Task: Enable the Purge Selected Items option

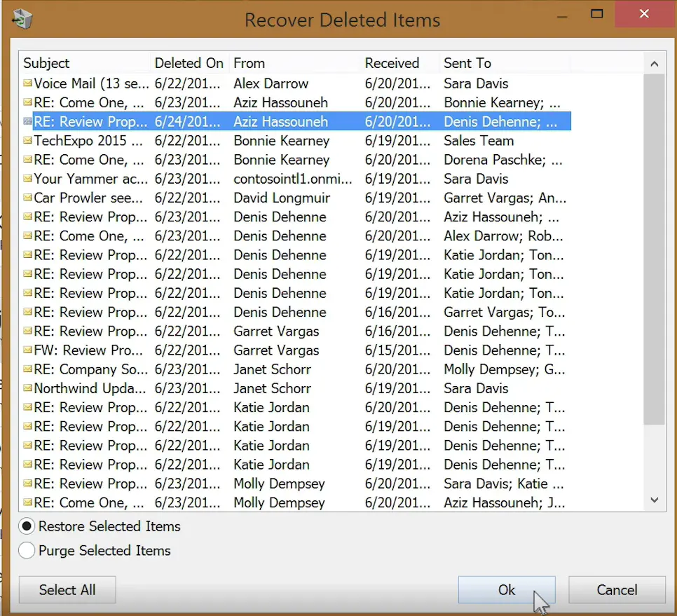Action: click(26, 551)
